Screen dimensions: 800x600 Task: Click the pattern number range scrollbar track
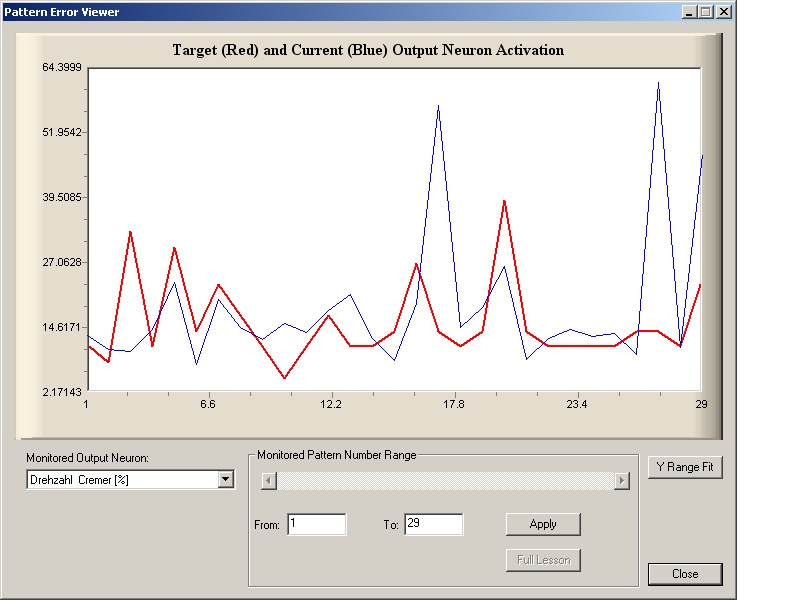[x=444, y=481]
